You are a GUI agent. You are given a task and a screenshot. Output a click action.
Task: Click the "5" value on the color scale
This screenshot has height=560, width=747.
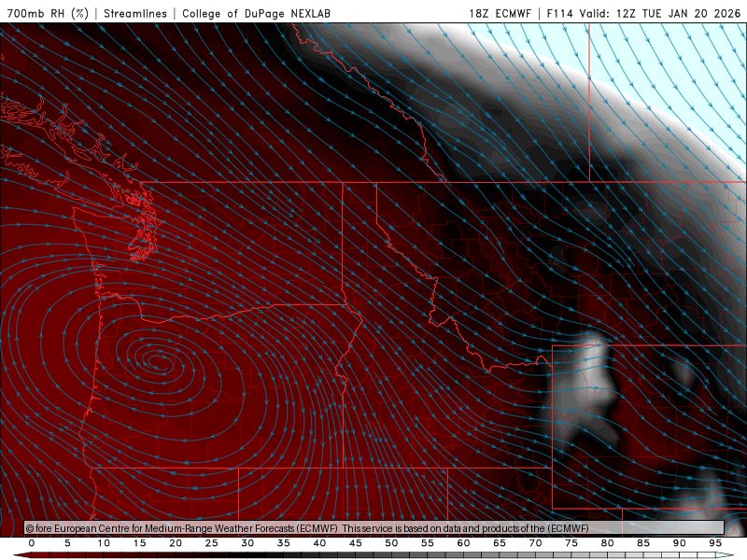(67, 543)
